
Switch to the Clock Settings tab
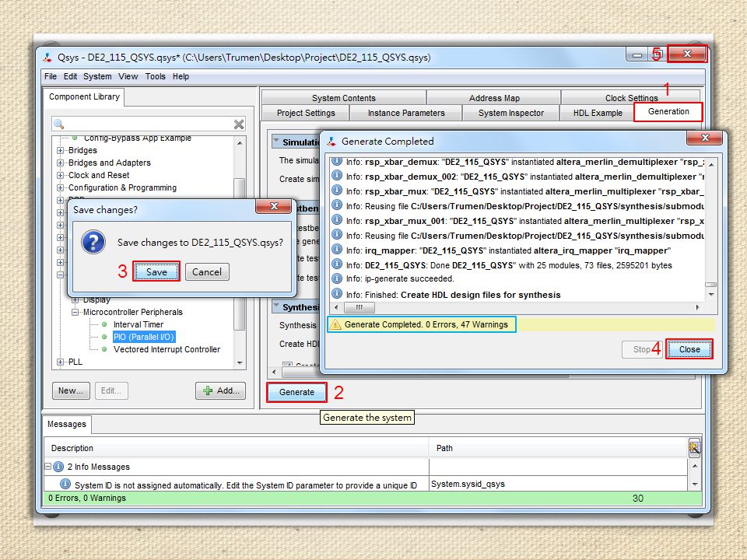coord(631,98)
